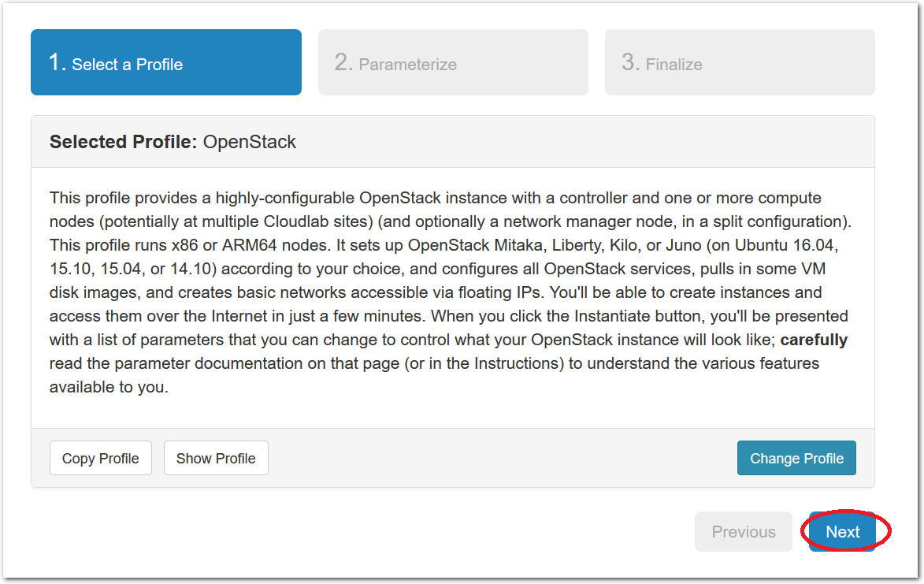
Task: Go to the Parameterize step tab
Action: click(x=453, y=62)
